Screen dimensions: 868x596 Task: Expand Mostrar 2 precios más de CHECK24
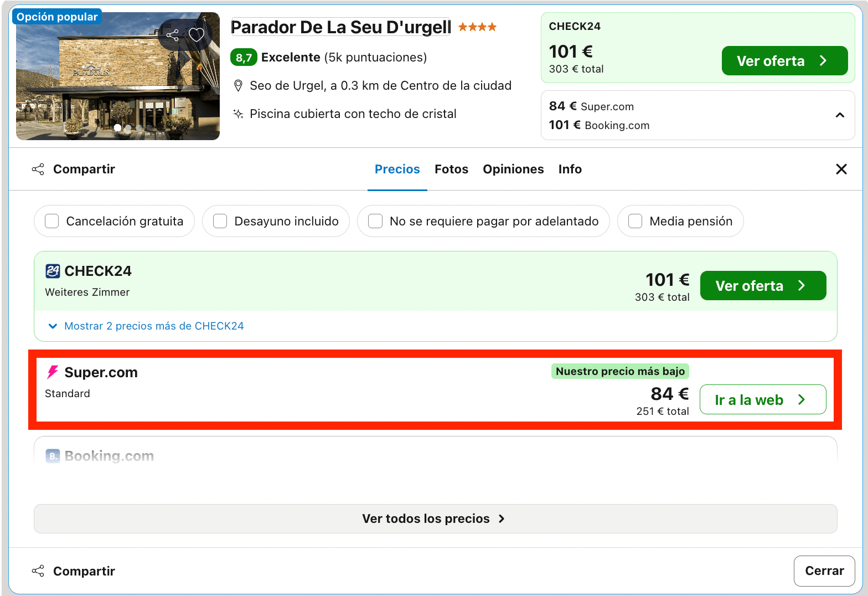click(147, 326)
